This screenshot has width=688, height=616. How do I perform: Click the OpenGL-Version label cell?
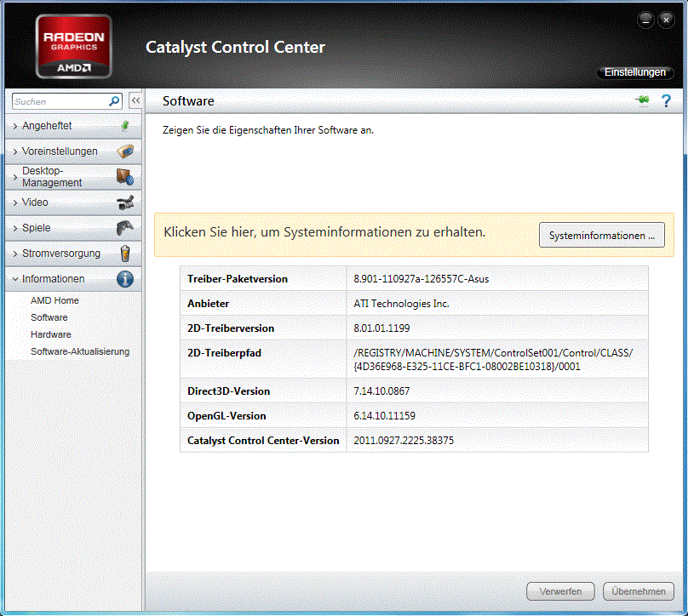[263, 416]
